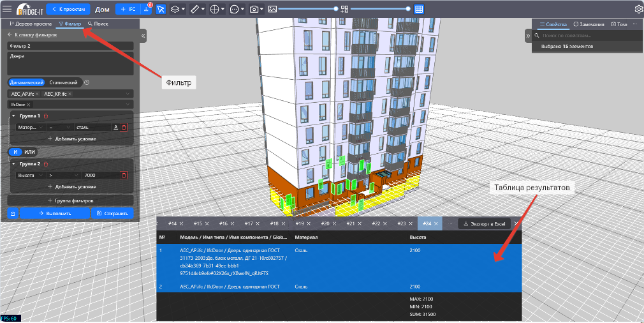This screenshot has height=323, width=644.
Task: Close results tab #24
Action: (x=435, y=223)
